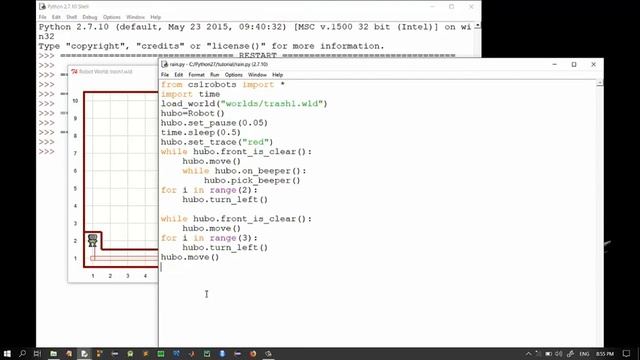The height and width of the screenshot is (360, 640).
Task: Click the network link icon in the tray
Action: 570,353
